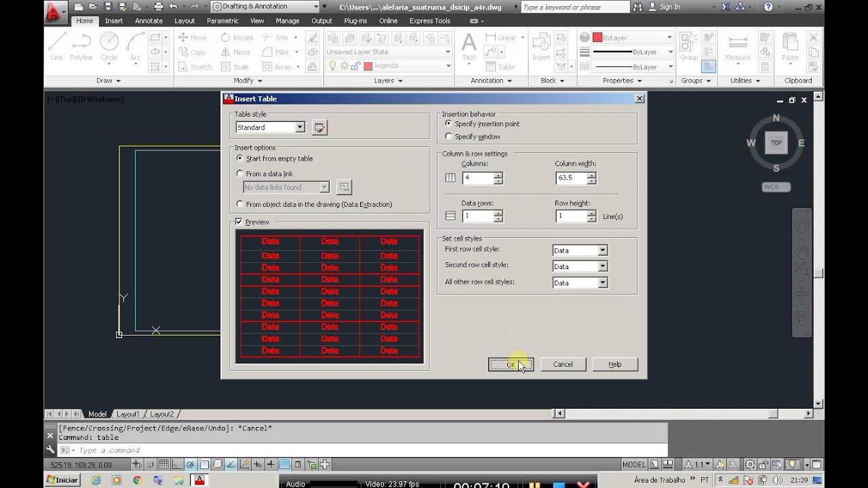
Task: Click the red layer color swatch legenda
Action: [368, 66]
